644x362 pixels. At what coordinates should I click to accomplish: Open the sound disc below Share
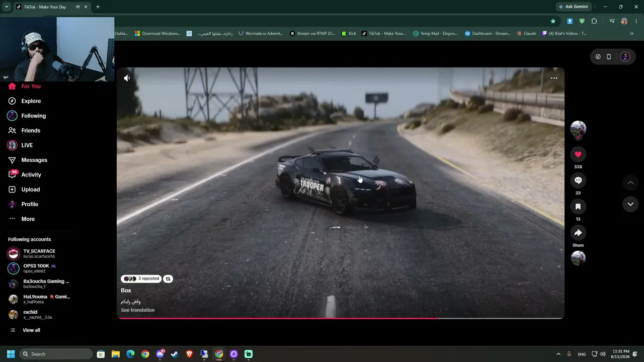coord(578,258)
